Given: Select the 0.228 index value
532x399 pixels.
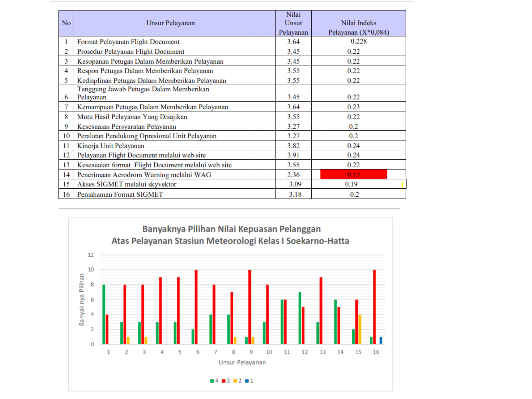Looking at the screenshot, I should [359, 41].
